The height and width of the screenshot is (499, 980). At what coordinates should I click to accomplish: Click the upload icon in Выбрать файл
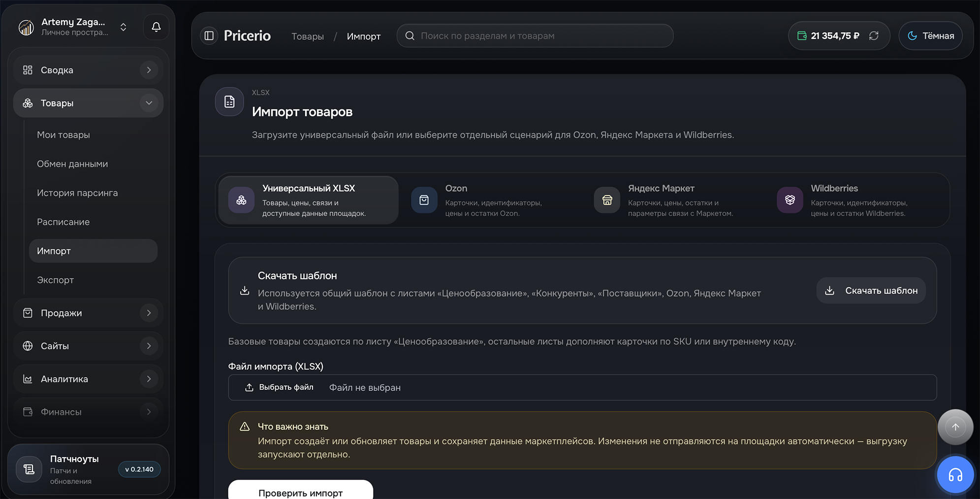[x=249, y=388]
